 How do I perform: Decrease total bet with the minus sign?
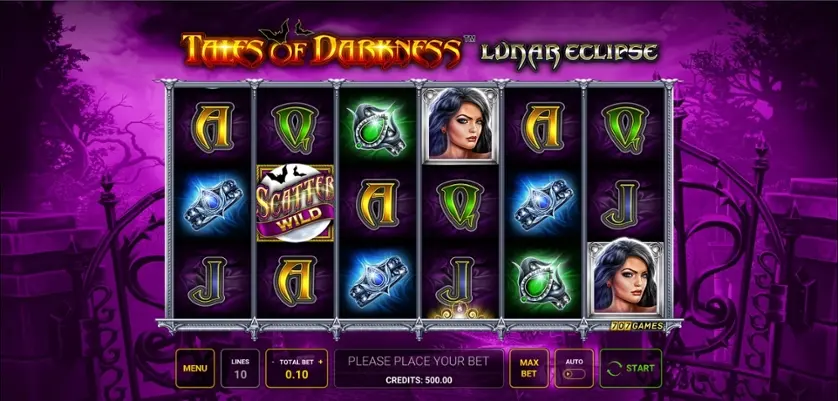pos(273,362)
